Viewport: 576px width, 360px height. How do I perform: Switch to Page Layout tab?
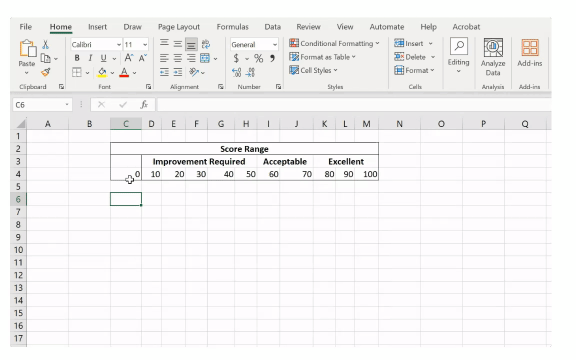point(179,27)
